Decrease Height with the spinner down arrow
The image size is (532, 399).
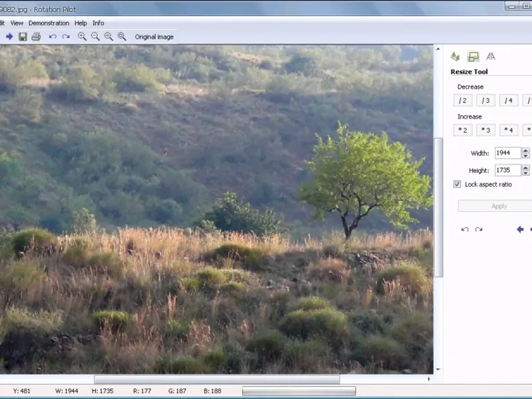tap(525, 173)
